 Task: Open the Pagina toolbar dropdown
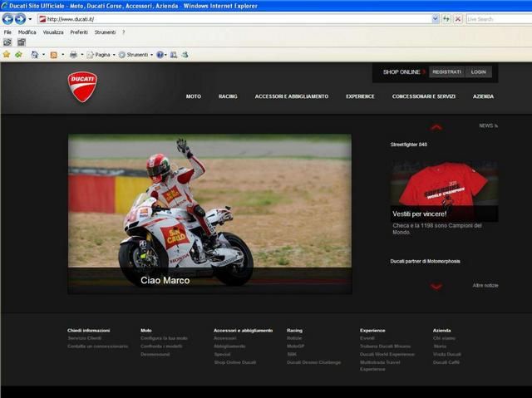101,55
